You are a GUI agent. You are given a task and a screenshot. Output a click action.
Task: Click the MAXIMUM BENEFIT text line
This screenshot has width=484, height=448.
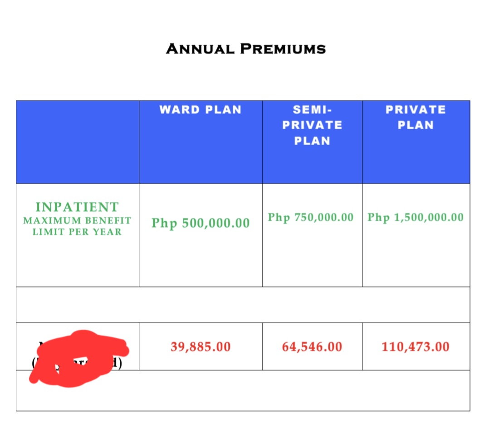tap(77, 220)
